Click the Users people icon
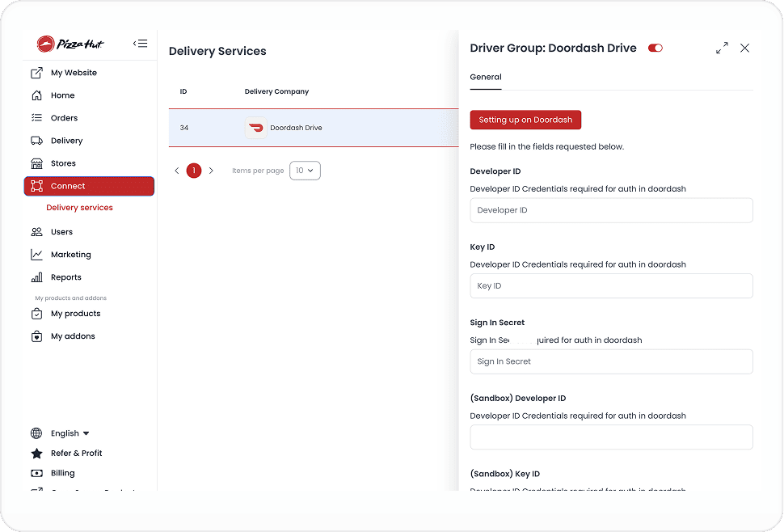Viewport: 784px width, 532px height. click(36, 232)
